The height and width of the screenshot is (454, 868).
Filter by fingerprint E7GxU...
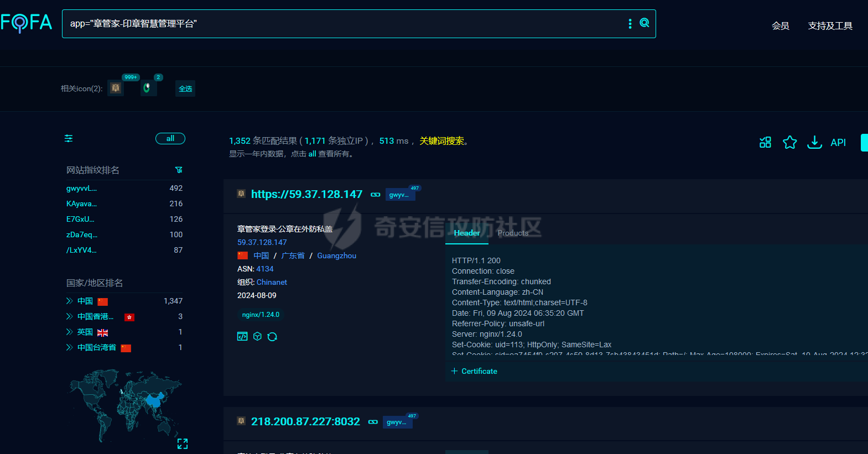click(x=80, y=219)
